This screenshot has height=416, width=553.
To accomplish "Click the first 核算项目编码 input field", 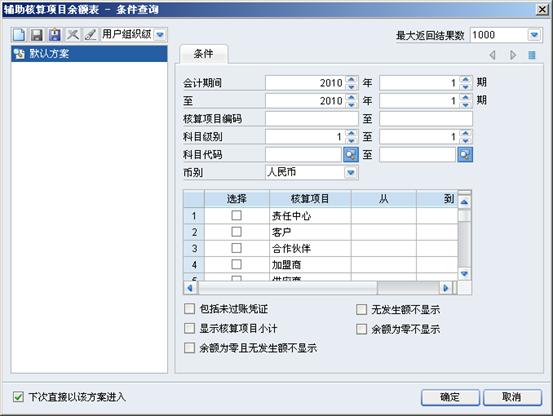I will tap(312, 119).
